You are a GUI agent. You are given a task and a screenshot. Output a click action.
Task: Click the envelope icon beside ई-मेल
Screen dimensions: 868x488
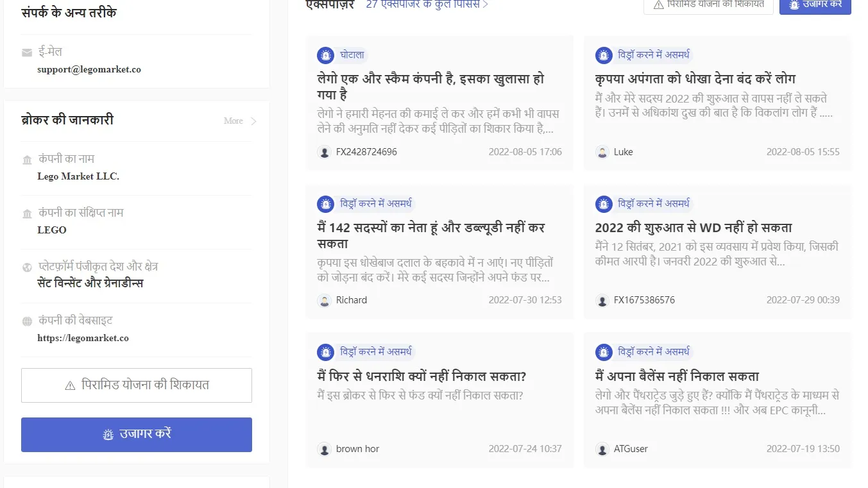coord(27,53)
